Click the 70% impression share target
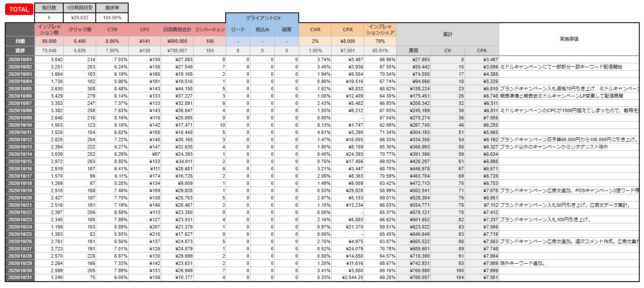The height and width of the screenshot is (288, 644). pyautogui.click(x=380, y=41)
